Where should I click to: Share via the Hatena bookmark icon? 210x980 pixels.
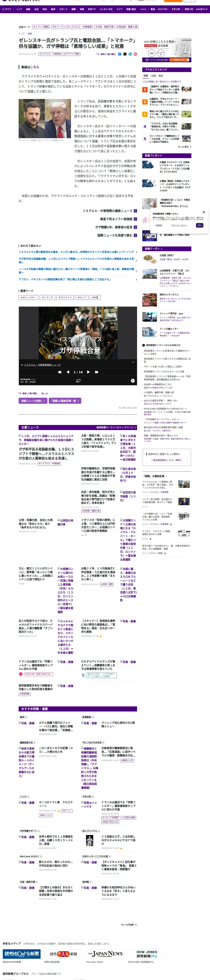pyautogui.click(x=130, y=54)
